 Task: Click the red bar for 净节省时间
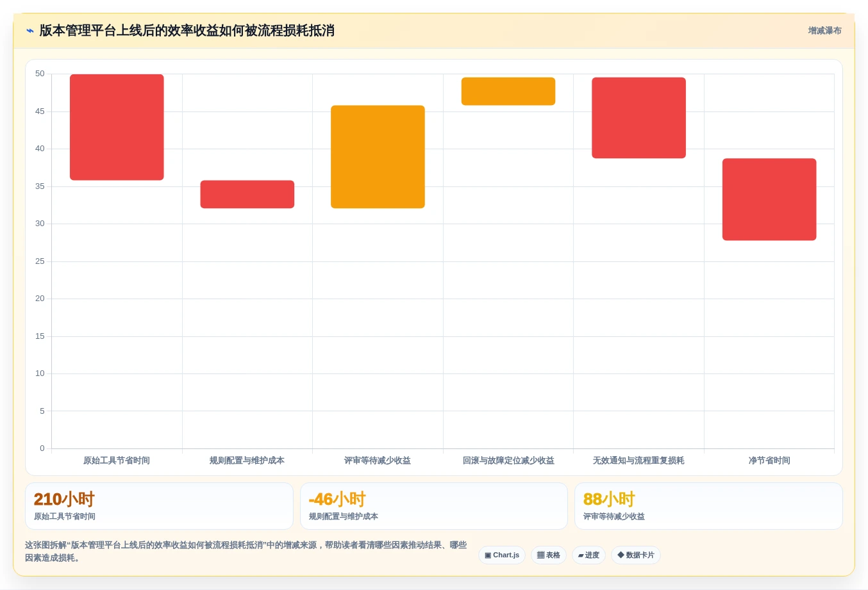click(x=769, y=199)
